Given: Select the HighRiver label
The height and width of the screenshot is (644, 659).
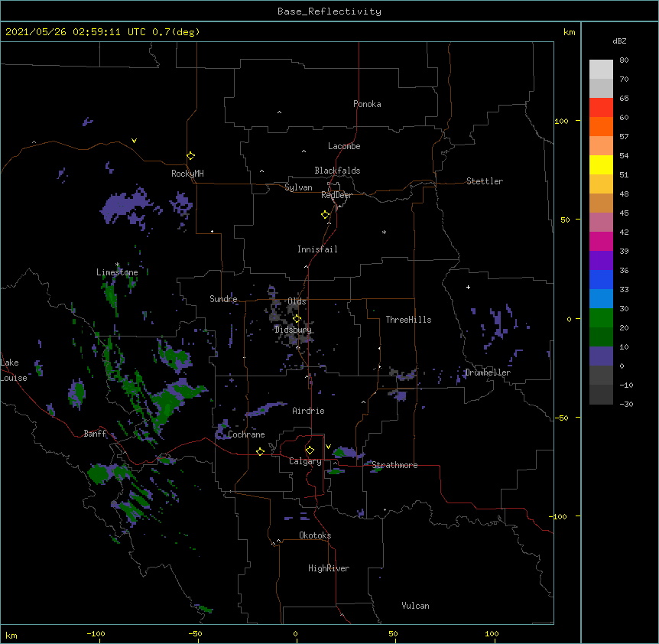Looking at the screenshot, I should coord(329,568).
